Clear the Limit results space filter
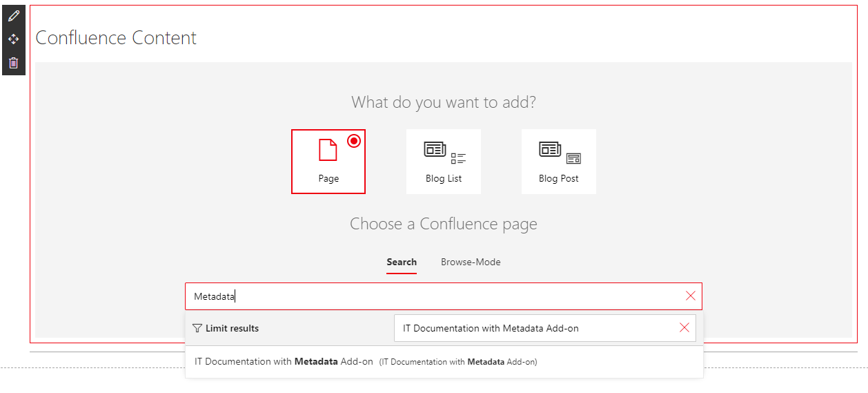The width and height of the screenshot is (868, 393). 684,328
